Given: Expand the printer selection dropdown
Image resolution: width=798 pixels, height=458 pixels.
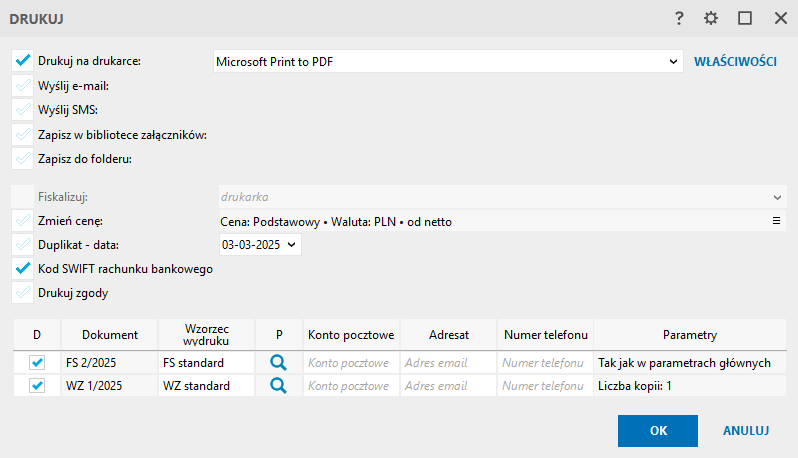Looking at the screenshot, I should [674, 62].
